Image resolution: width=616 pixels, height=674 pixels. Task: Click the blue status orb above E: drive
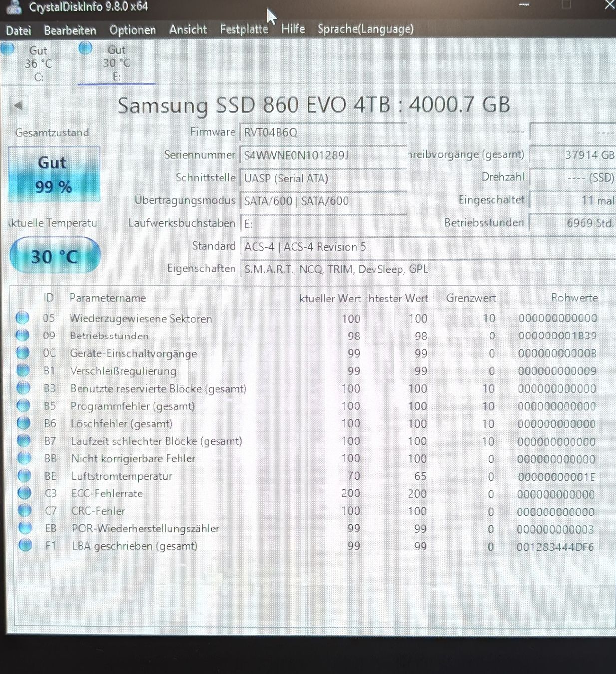pyautogui.click(x=86, y=48)
